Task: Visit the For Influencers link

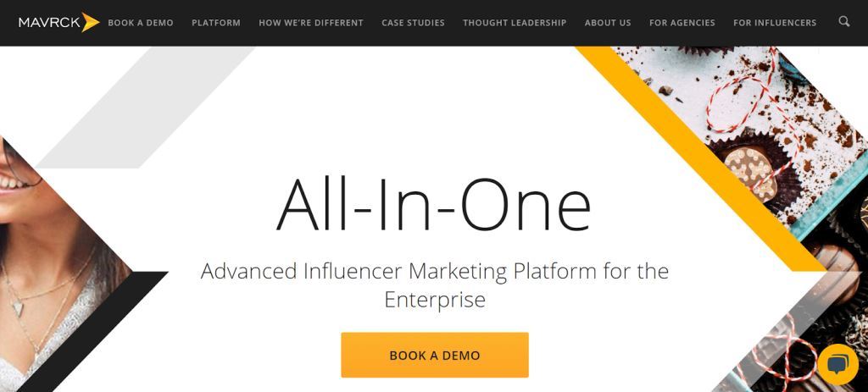Action: (775, 23)
